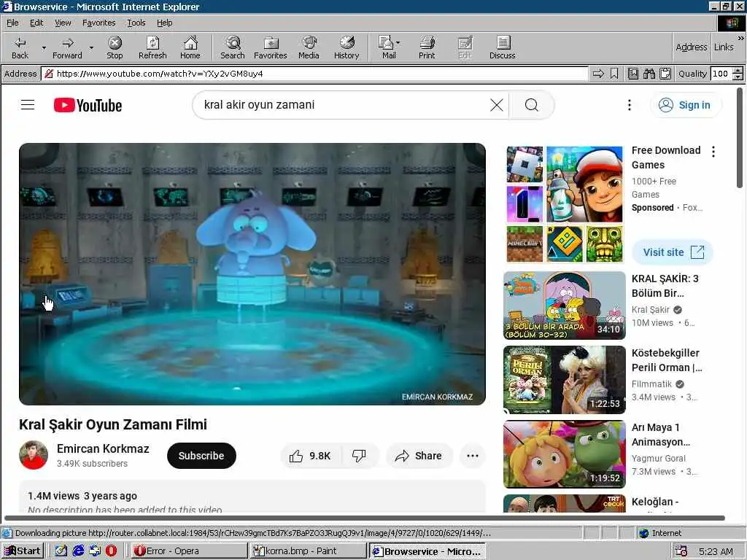Switch to korna.bmp - Paint taskbar window

coord(308,551)
